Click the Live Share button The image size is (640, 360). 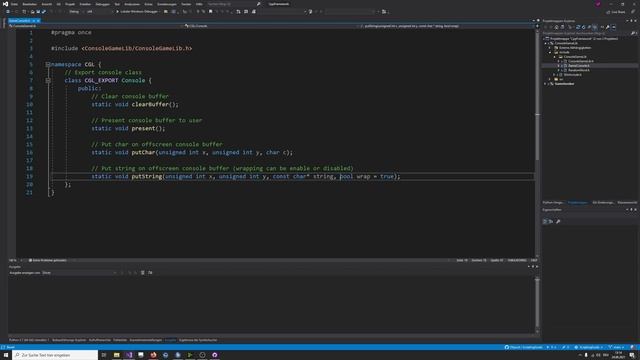[616, 12]
